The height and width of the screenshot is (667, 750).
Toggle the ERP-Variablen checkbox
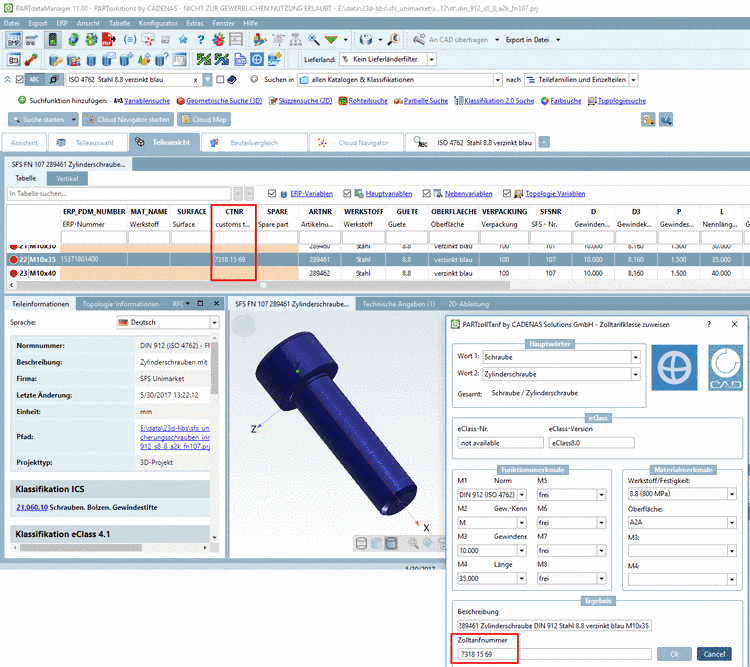click(x=272, y=193)
